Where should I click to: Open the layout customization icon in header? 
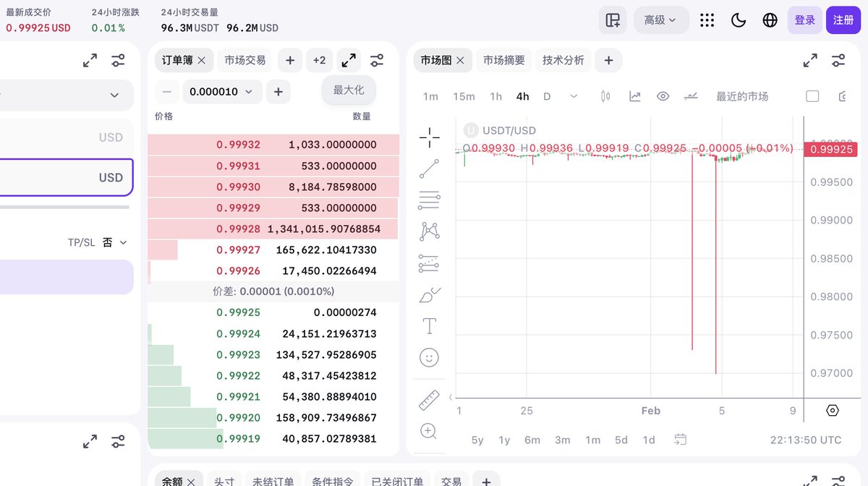pyautogui.click(x=613, y=20)
